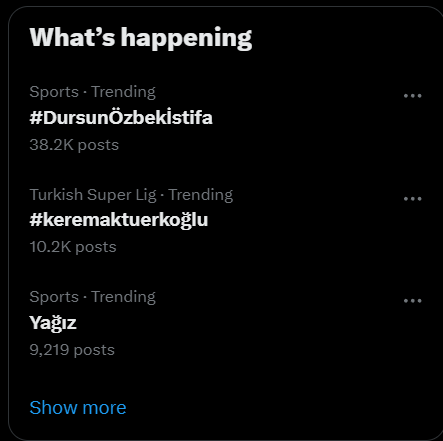Click the Trending word above #DursunÖzbekİstifa

pyautogui.click(x=123, y=92)
